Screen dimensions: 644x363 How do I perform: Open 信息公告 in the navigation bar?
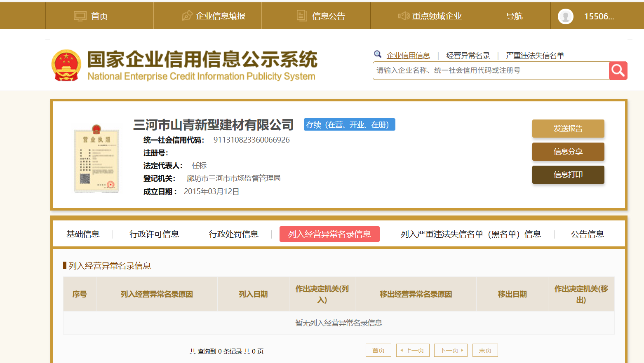click(321, 16)
